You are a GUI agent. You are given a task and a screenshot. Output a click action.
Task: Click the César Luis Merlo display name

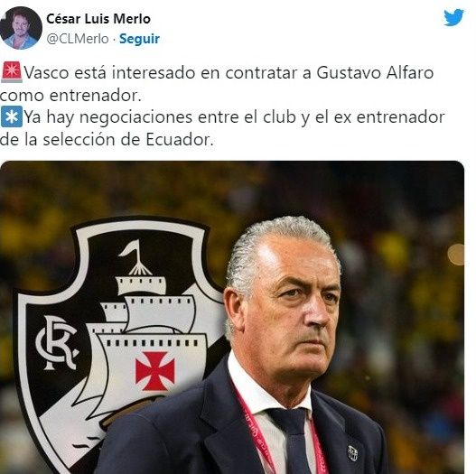(98, 19)
